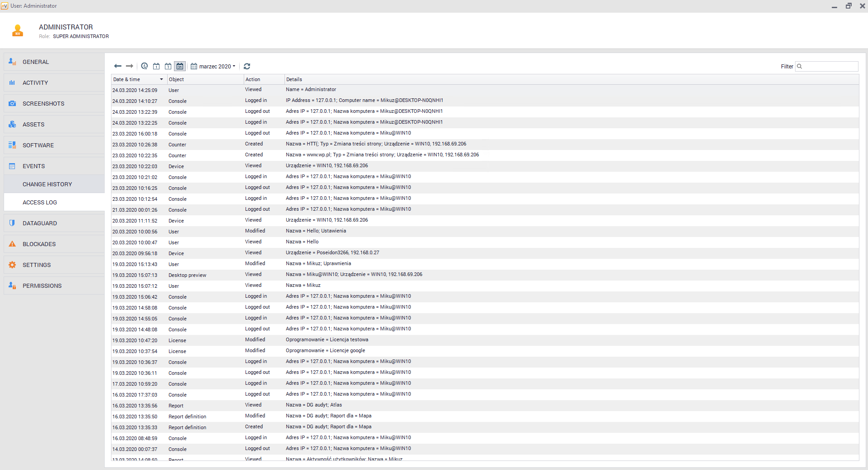Sort the log by Action column header

[x=264, y=79]
